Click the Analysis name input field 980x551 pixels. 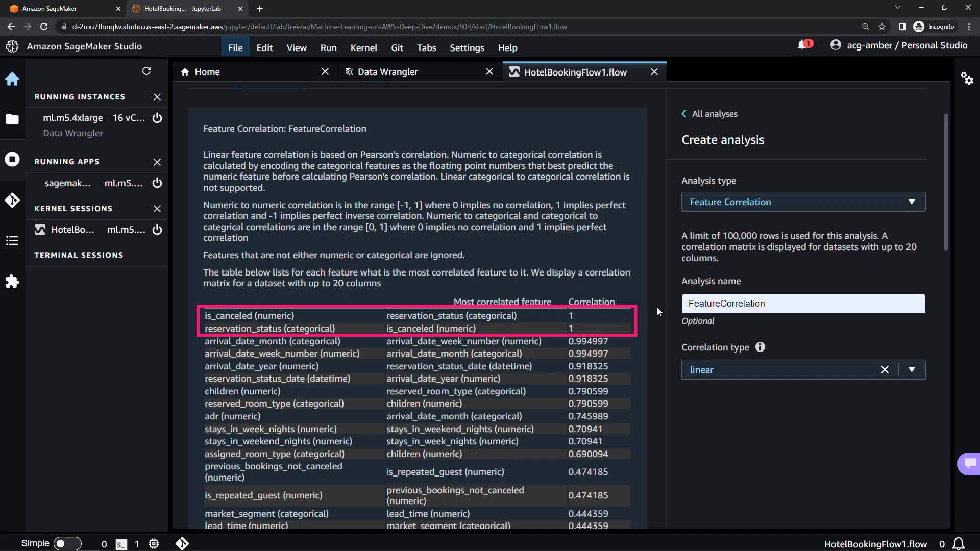(x=803, y=304)
